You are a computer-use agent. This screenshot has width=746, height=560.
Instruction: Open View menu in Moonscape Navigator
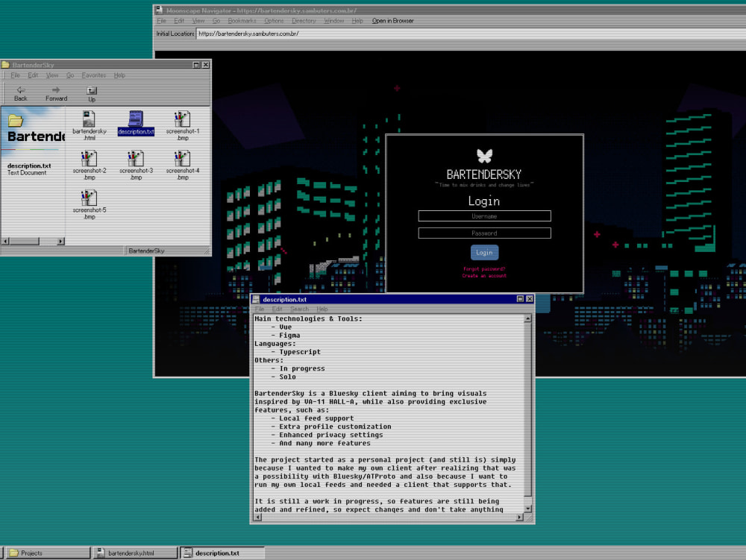point(198,21)
